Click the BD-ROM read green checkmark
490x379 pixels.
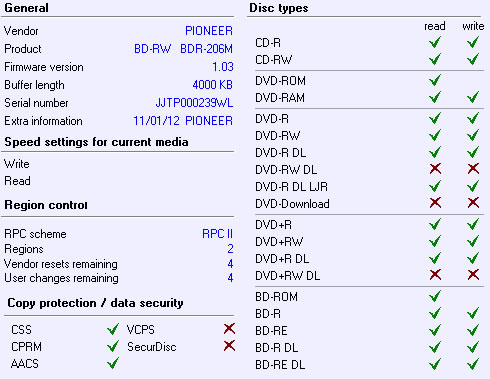click(x=435, y=296)
